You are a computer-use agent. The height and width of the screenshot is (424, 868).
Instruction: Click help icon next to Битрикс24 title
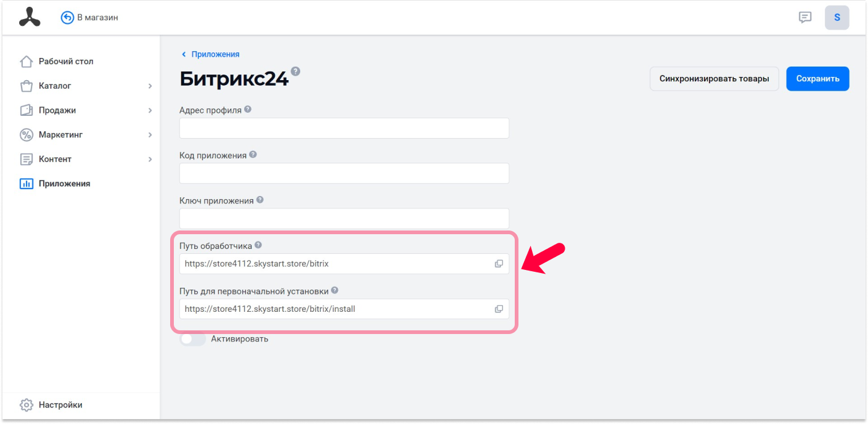click(295, 71)
